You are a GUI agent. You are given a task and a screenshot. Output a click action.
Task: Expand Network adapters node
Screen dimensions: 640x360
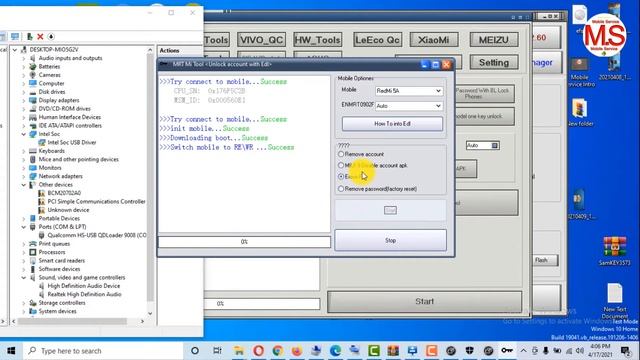(24, 176)
